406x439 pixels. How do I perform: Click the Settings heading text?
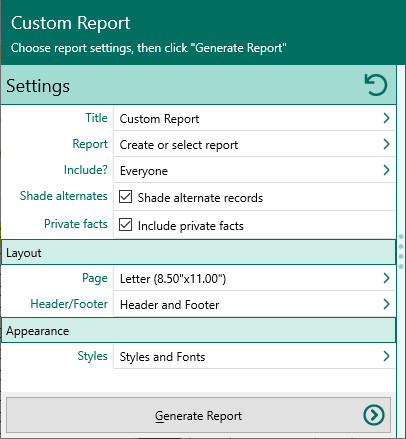pyautogui.click(x=38, y=86)
